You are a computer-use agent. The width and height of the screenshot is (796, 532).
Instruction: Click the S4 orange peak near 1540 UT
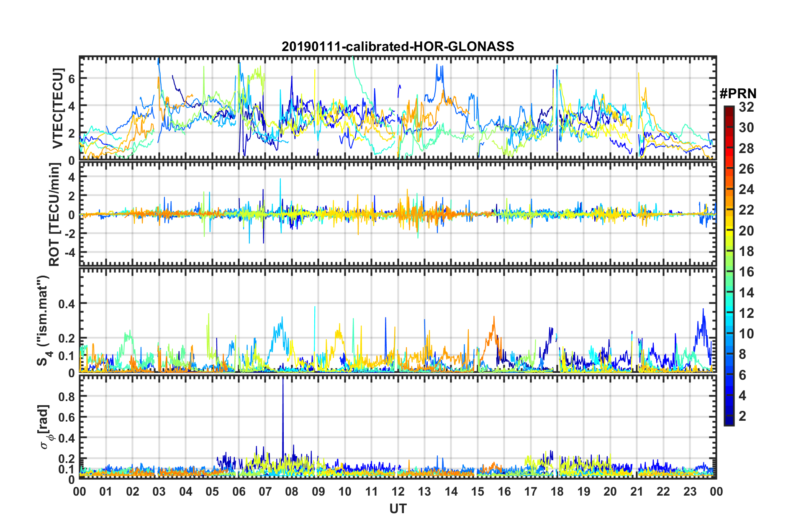click(494, 335)
